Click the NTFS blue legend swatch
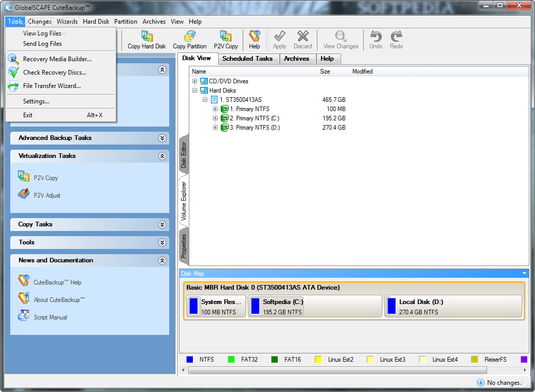Viewport: 535px width, 392px height. 190,360
